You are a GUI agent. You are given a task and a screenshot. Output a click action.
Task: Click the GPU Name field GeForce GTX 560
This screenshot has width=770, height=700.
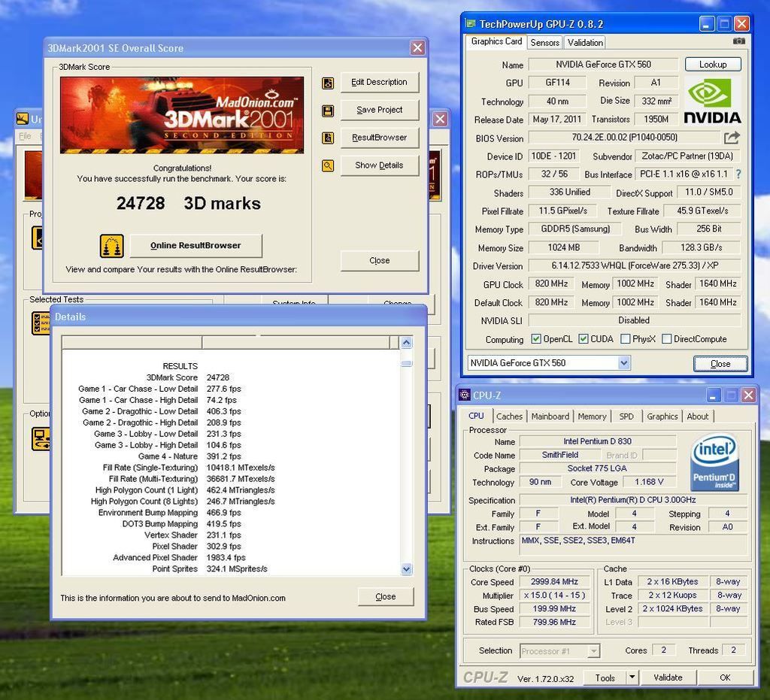coord(603,65)
